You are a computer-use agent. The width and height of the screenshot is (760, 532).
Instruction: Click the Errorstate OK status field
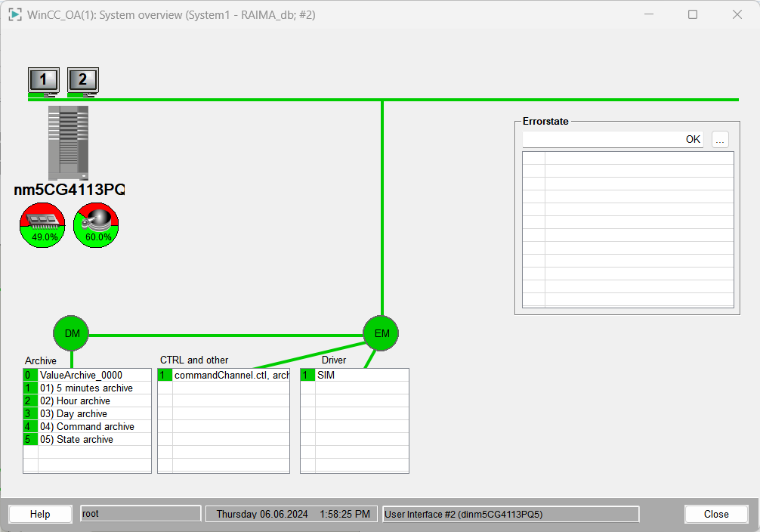[613, 140]
